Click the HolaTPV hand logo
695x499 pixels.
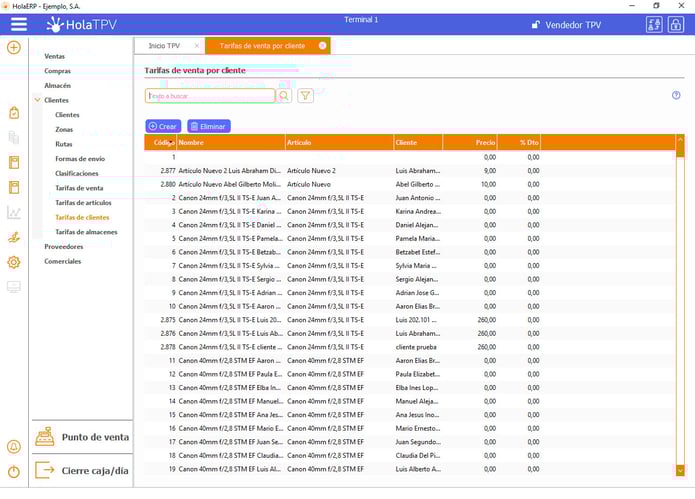pyautogui.click(x=55, y=24)
